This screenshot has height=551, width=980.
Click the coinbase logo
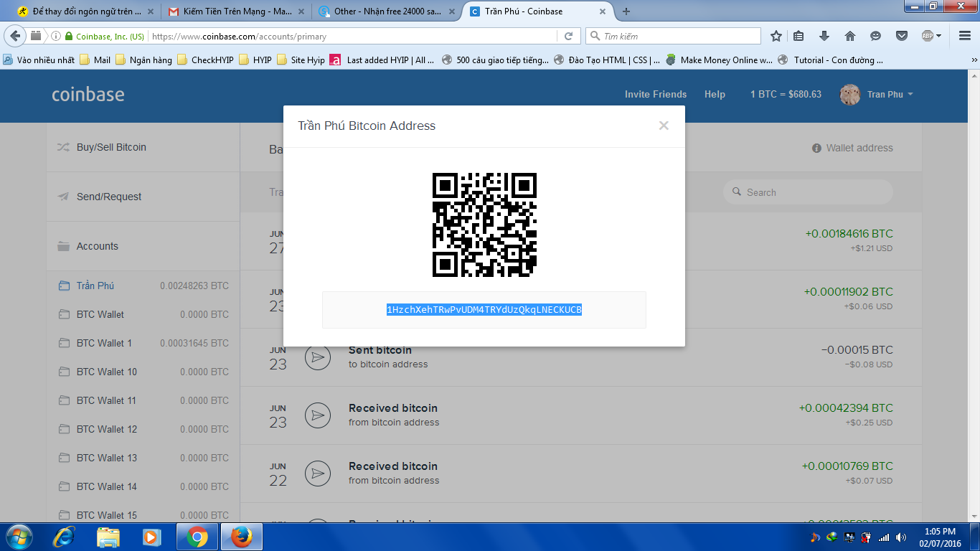[88, 94]
